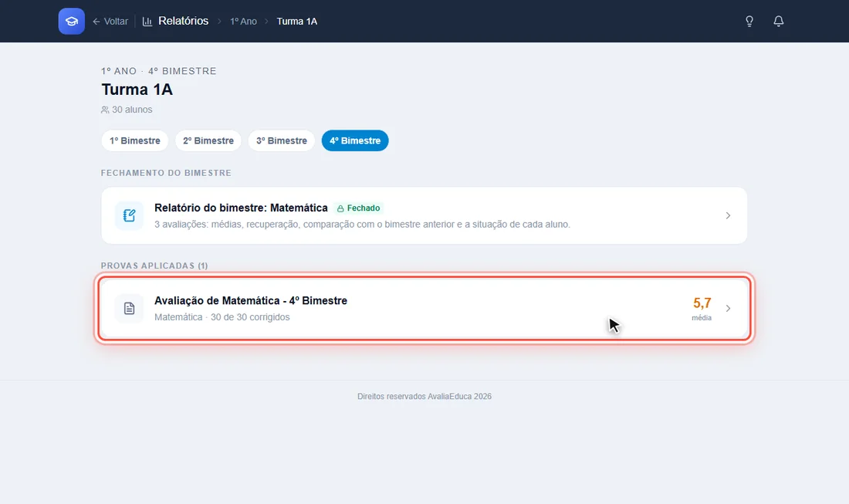
Task: Click the 'Direitos reservados AvaliaEduca 2026' footer
Action: pyautogui.click(x=424, y=396)
